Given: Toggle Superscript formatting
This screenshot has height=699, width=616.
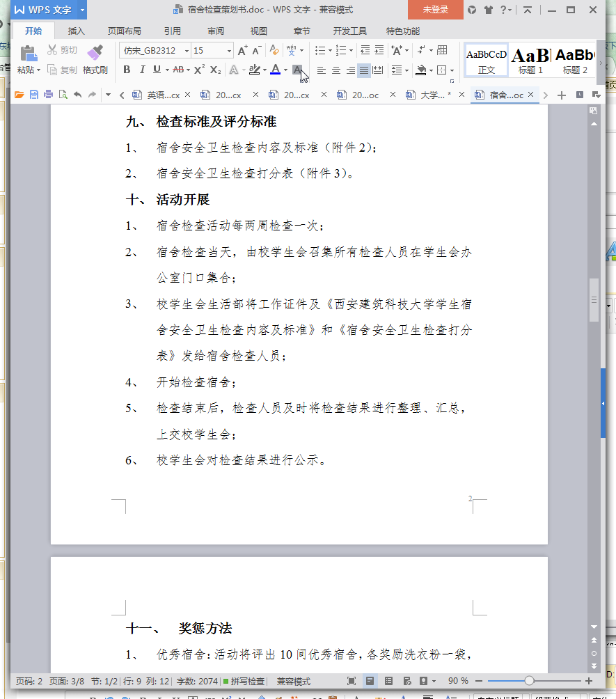Looking at the screenshot, I should click(x=199, y=70).
